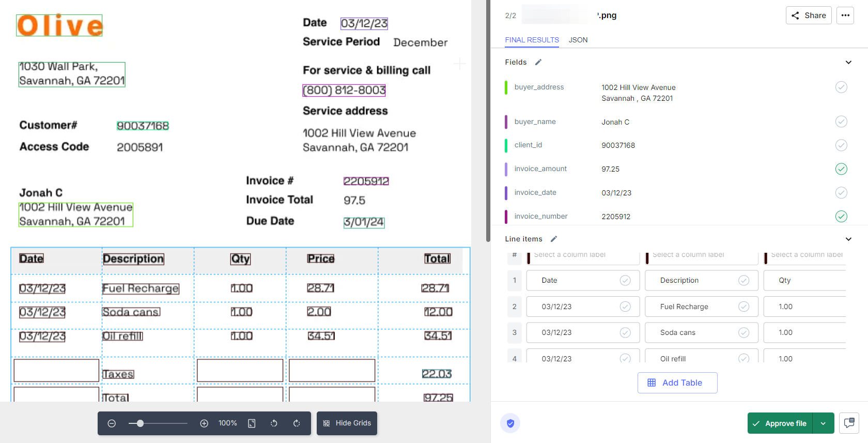Viewport: 868px width, 443px height.
Task: Switch to the FINAL RESULTS tab
Action: (x=532, y=40)
